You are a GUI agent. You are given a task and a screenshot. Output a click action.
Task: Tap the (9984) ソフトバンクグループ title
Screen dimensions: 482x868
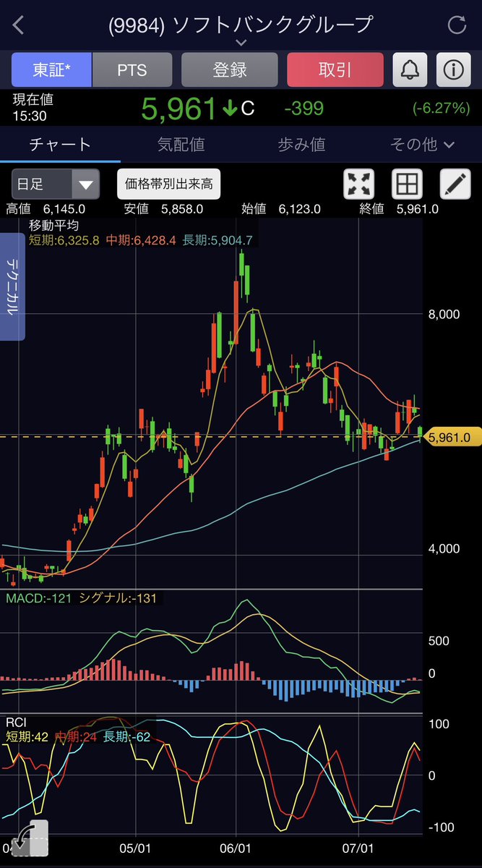241,25
